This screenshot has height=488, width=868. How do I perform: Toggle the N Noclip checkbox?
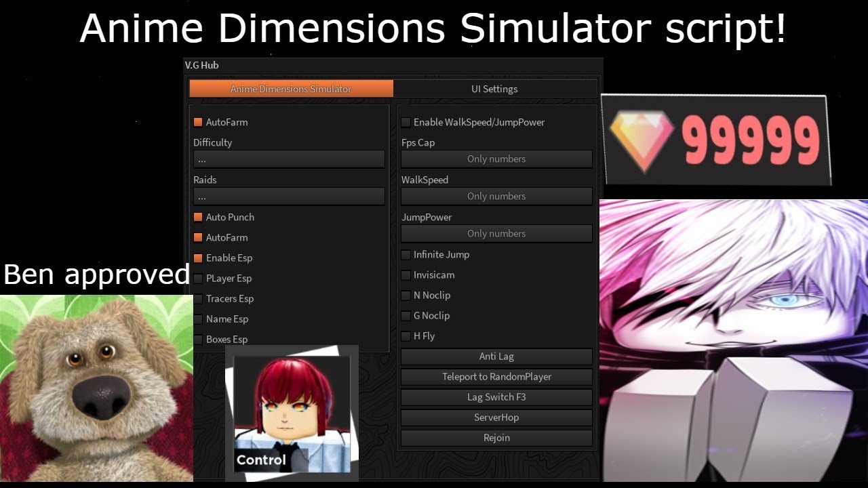406,296
